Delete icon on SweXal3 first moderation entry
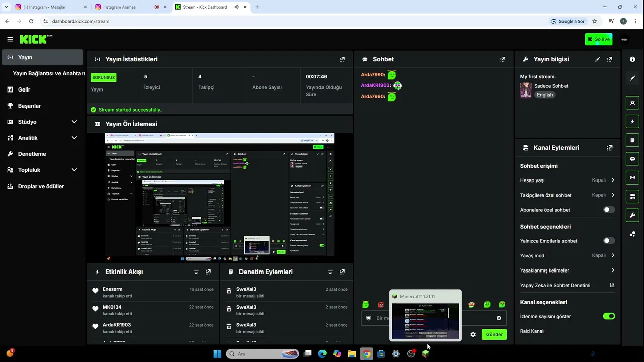 click(229, 291)
